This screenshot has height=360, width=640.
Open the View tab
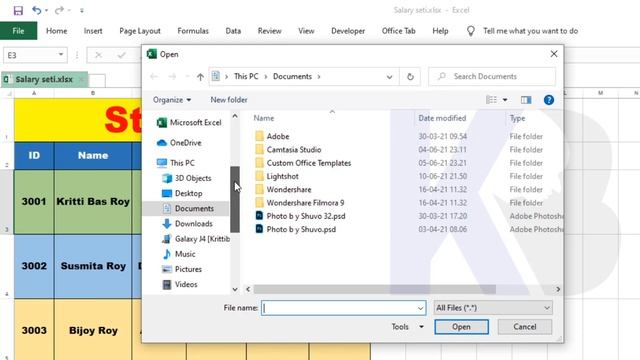306,31
